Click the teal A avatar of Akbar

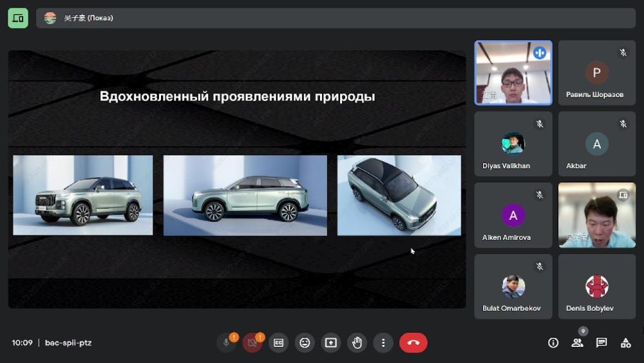pyautogui.click(x=597, y=144)
